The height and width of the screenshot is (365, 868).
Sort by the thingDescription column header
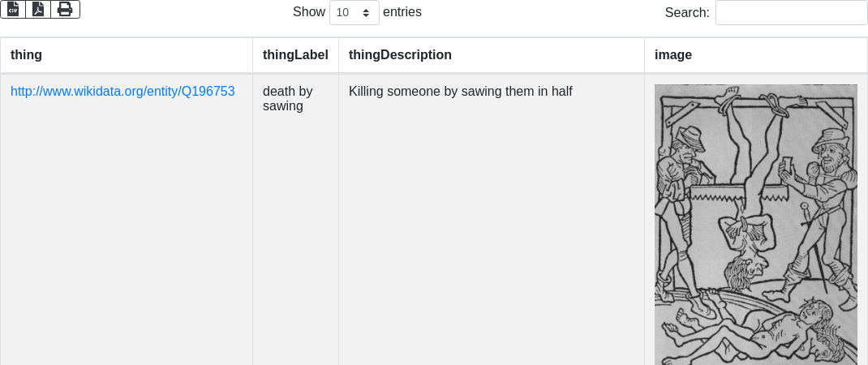[400, 55]
